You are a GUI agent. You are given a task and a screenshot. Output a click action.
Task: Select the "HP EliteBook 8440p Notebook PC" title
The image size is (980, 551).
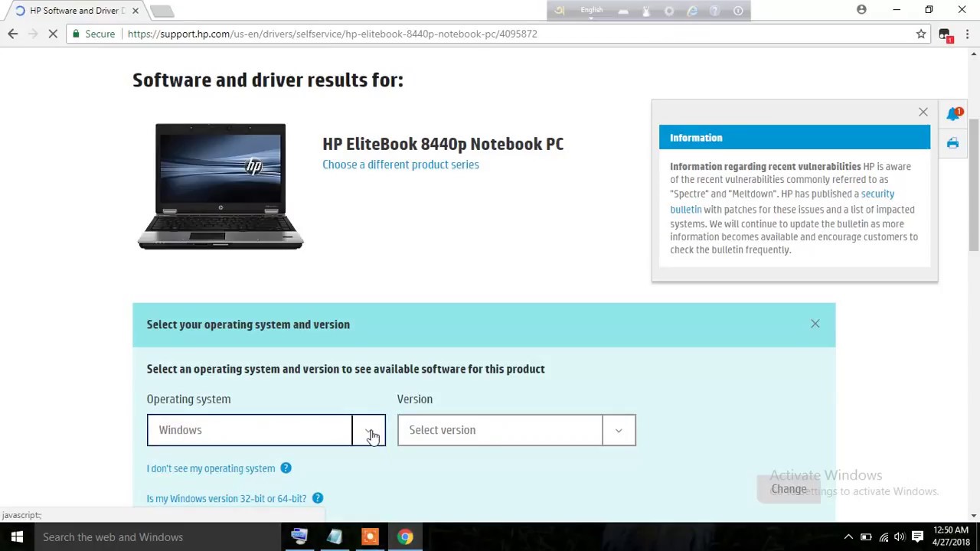coord(443,144)
